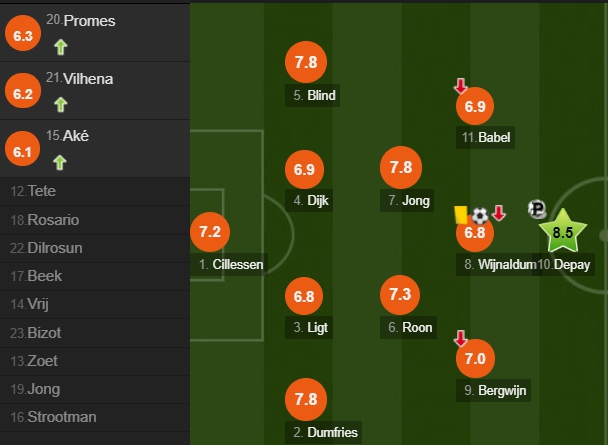Click Depay's green star rating 8.5
This screenshot has height=445, width=608.
[x=563, y=233]
